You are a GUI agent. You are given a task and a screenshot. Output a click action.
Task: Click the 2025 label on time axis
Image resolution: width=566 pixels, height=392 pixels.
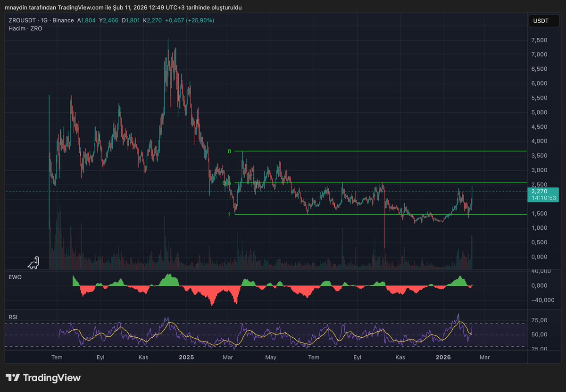(x=186, y=358)
